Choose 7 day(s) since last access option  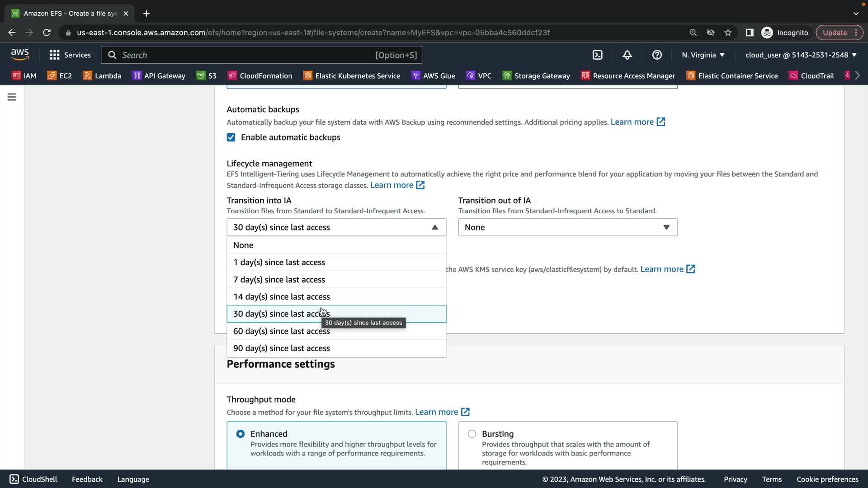(279, 280)
